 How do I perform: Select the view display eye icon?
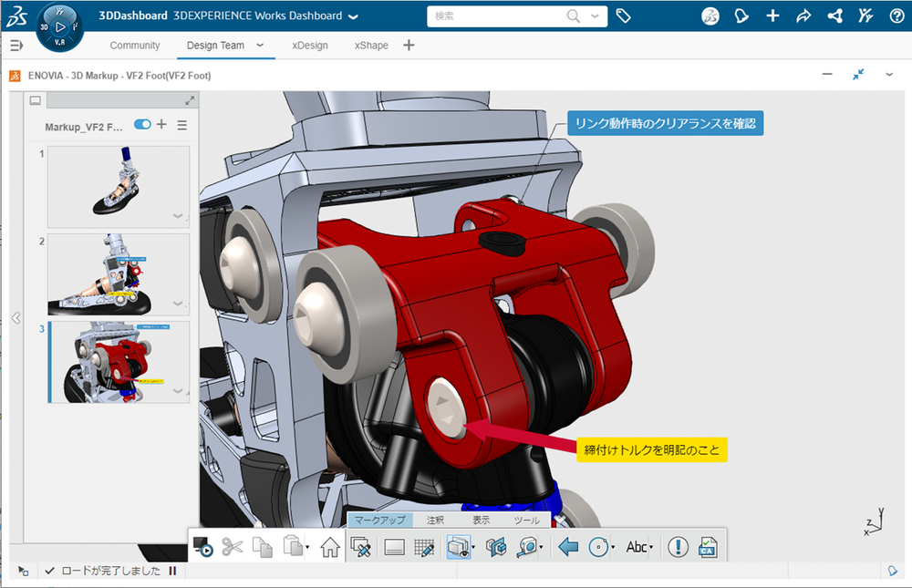(458, 547)
